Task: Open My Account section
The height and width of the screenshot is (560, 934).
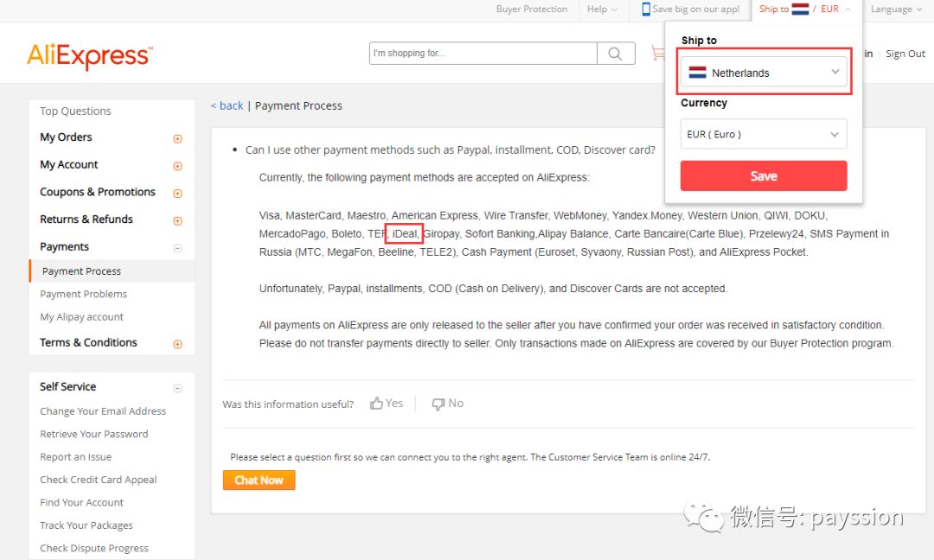Action: 69,165
